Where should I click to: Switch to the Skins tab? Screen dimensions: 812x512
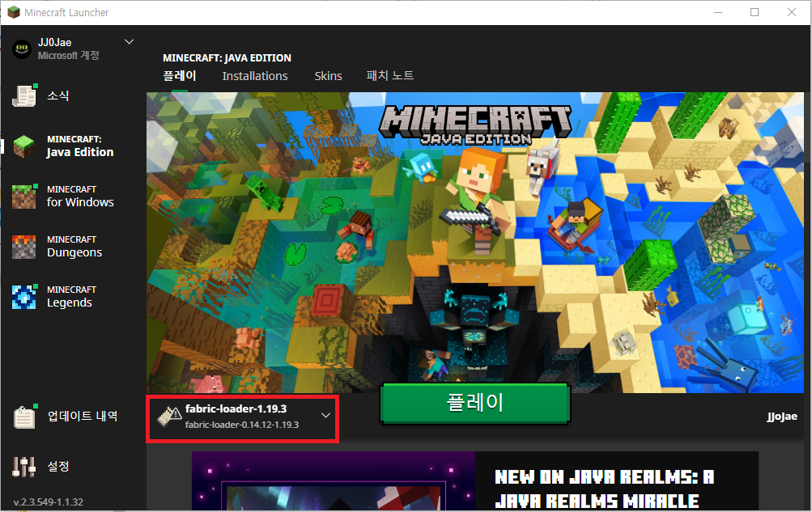point(329,76)
